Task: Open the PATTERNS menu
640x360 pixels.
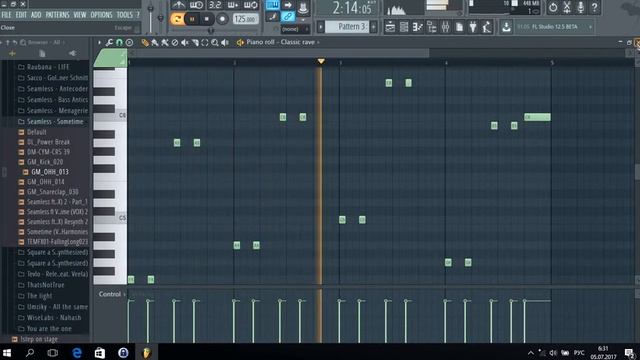Action: [58, 15]
